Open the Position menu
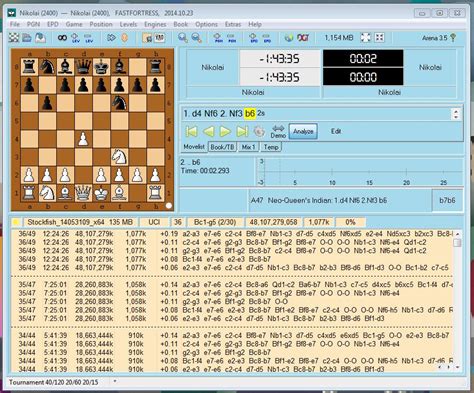 (x=101, y=24)
